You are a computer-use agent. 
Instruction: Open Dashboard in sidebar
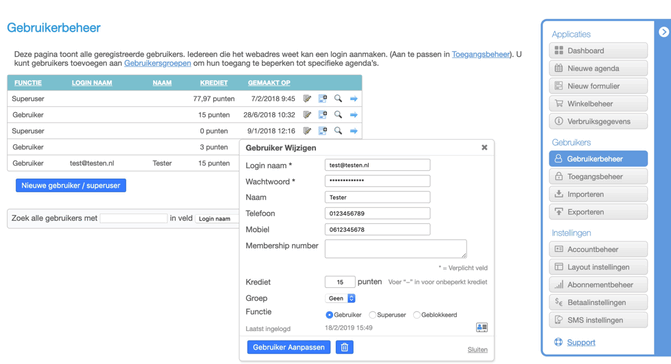click(598, 50)
